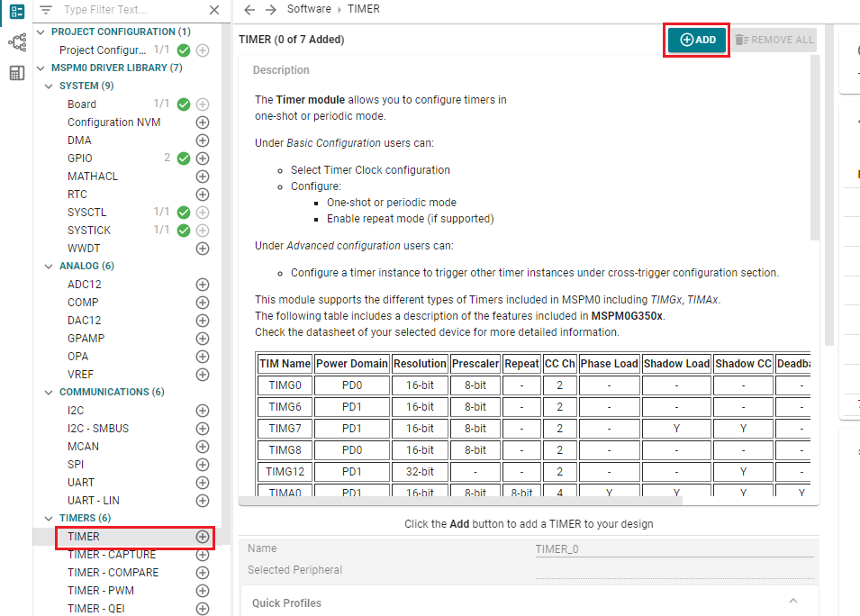Click Software in the breadcrumb
Image resolution: width=860 pixels, height=616 pixels.
(x=309, y=9)
